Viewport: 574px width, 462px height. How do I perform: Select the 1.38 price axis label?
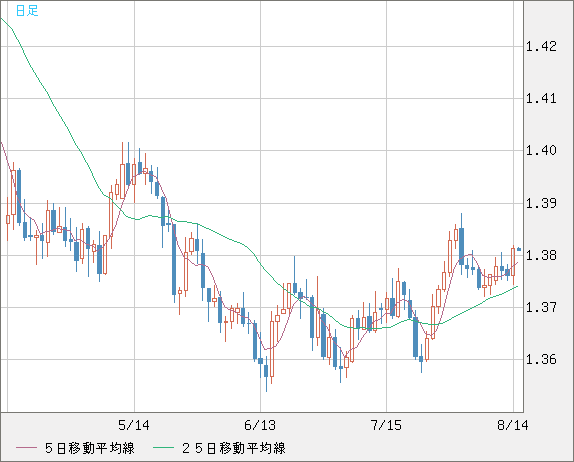click(541, 255)
